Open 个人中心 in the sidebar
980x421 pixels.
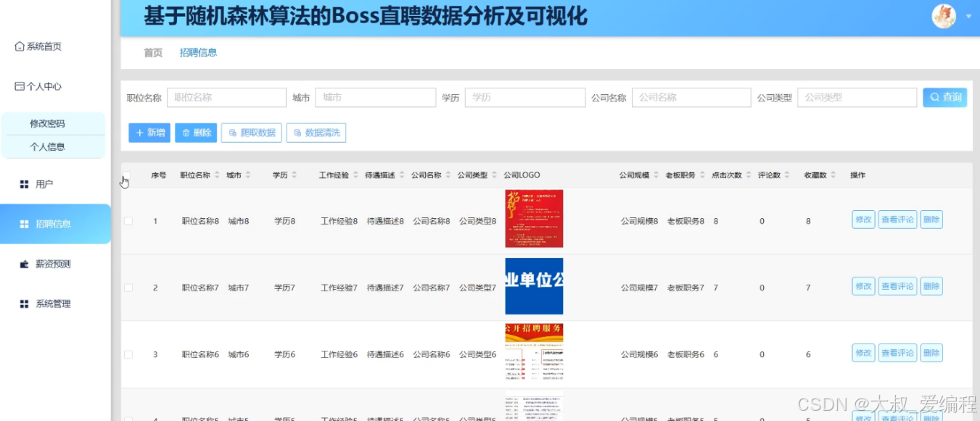tap(38, 86)
